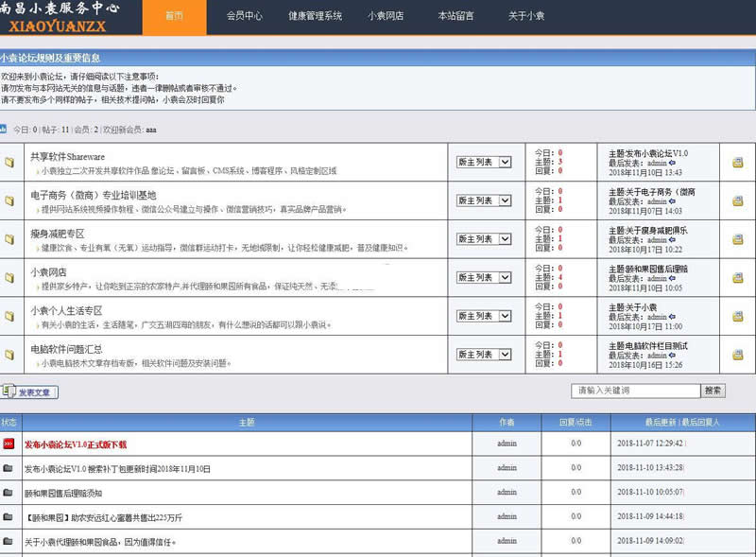Open last topic 主题:发布小袁论坛V1.0

tap(648, 153)
